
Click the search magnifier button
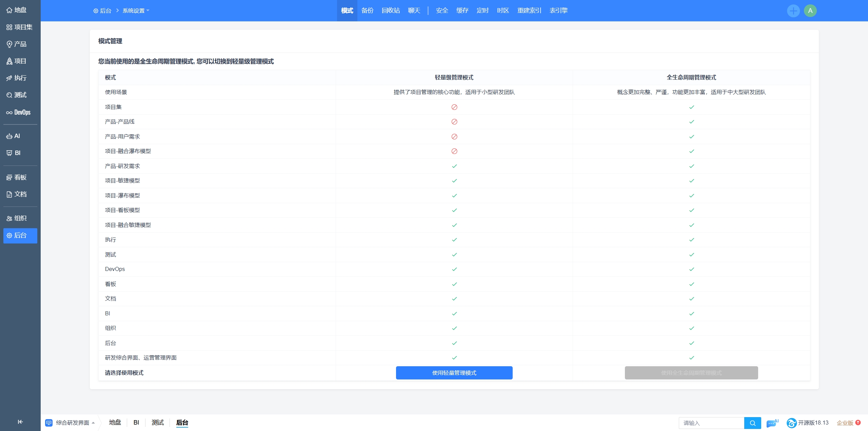click(752, 423)
